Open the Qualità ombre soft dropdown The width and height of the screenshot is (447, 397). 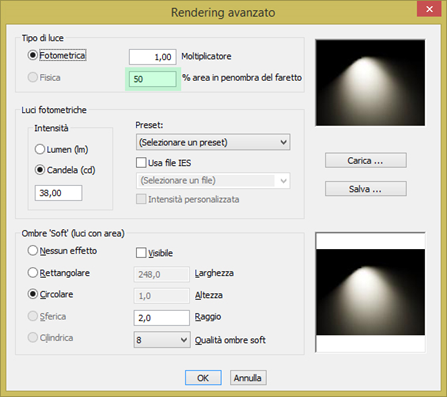162,340
